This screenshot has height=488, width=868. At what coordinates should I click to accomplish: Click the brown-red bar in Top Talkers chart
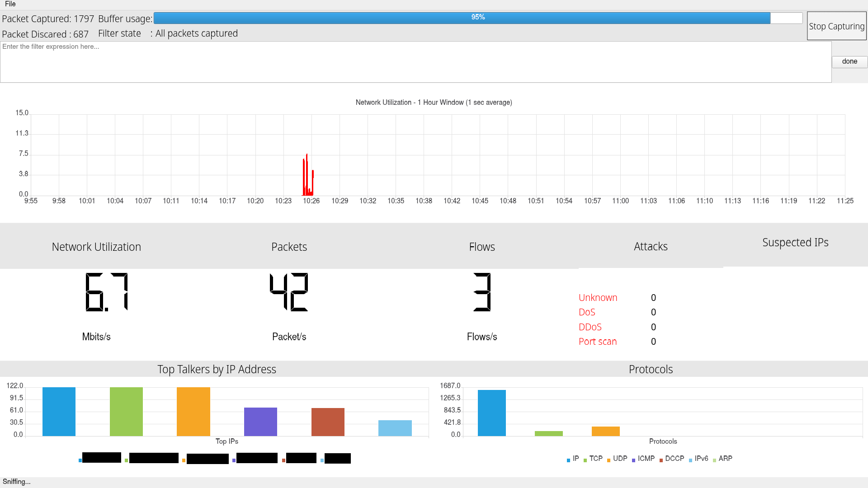328,422
